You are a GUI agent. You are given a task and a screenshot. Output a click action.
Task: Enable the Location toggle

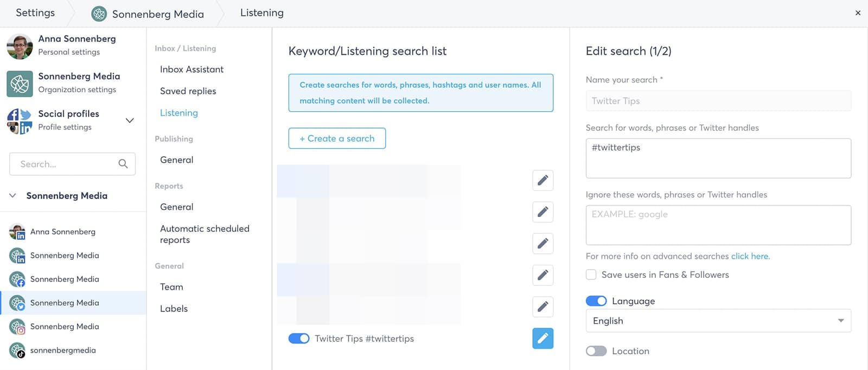pos(596,351)
